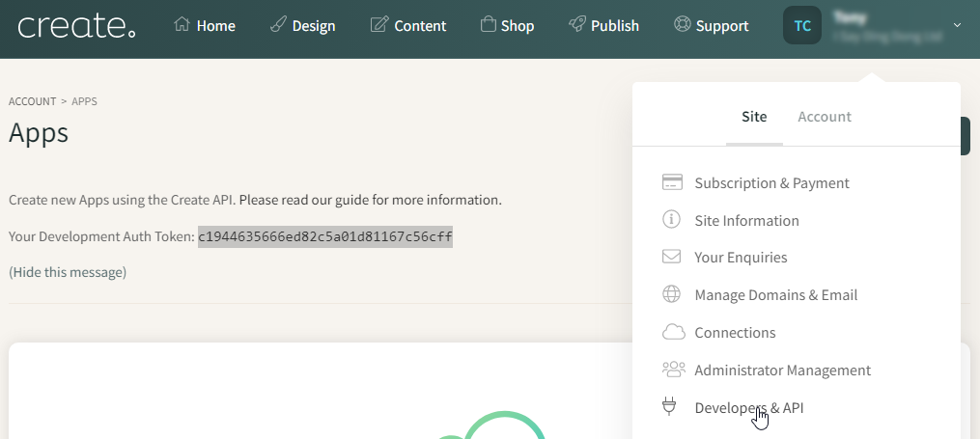Click the Content pencil-edit icon
The width and height of the screenshot is (980, 439).
pos(378,24)
